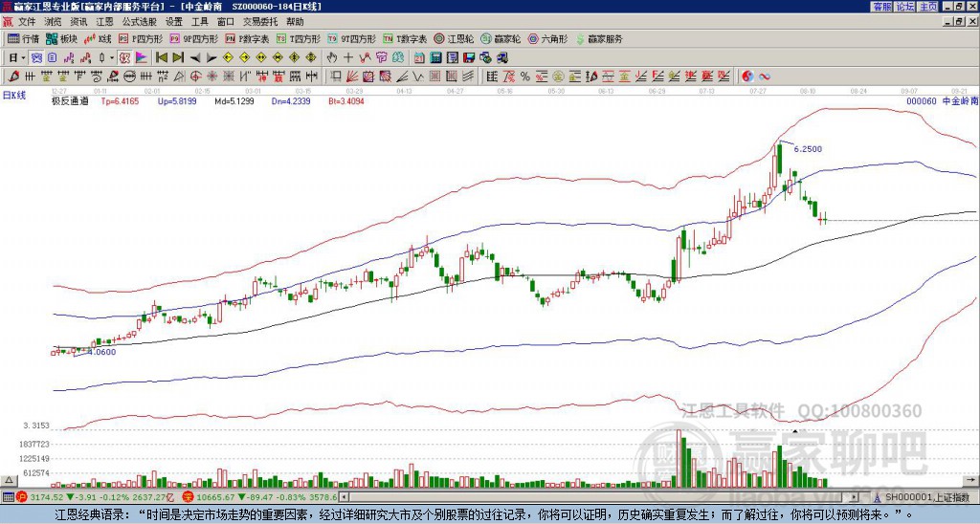Open the 交易委托 menu
980x524 pixels.
click(x=260, y=22)
